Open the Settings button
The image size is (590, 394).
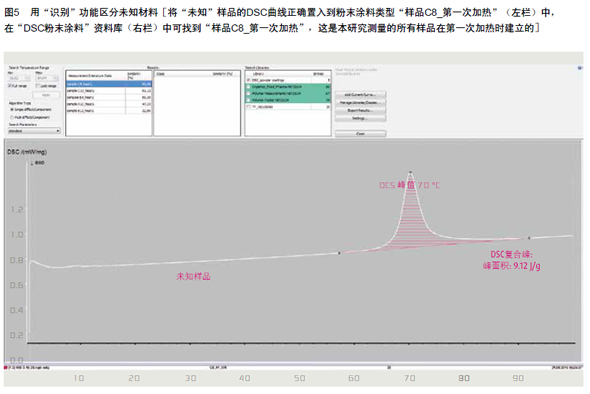(x=360, y=118)
